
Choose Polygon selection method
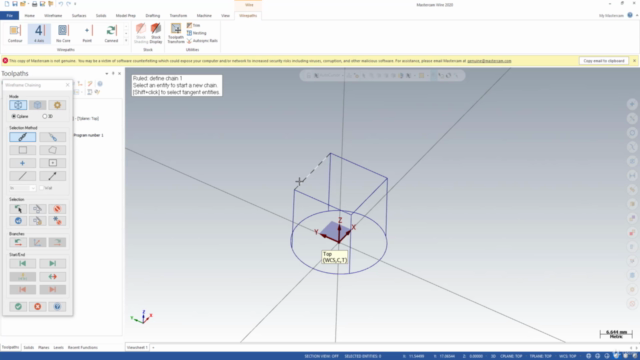coord(53,150)
